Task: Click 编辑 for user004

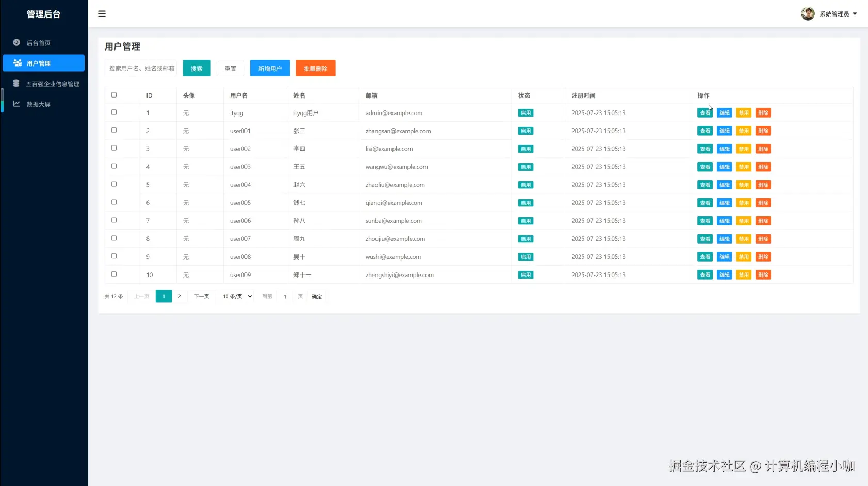Action: tap(724, 185)
